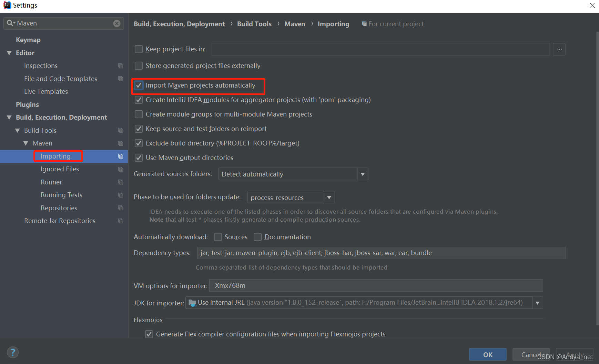Collapse Build, Execution, Deployment tree section
This screenshot has width=599, height=364.
point(9,118)
